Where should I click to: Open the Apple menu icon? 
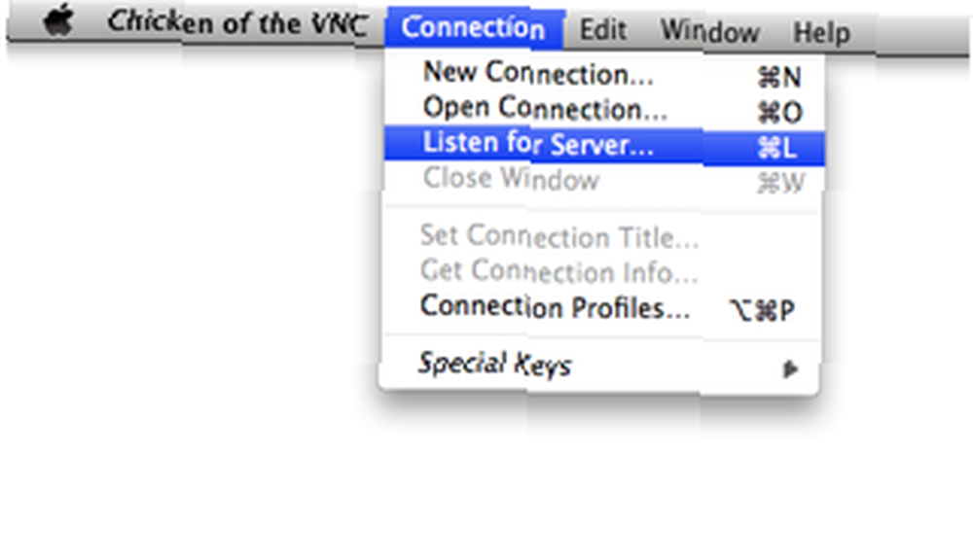58,21
